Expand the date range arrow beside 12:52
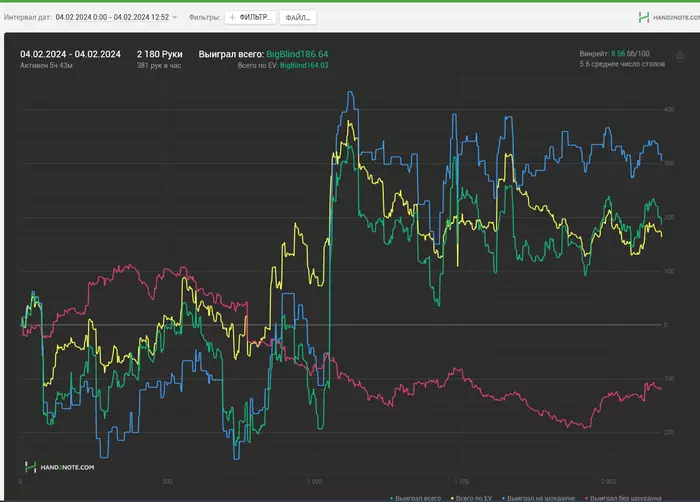The image size is (700, 502). pos(175,17)
